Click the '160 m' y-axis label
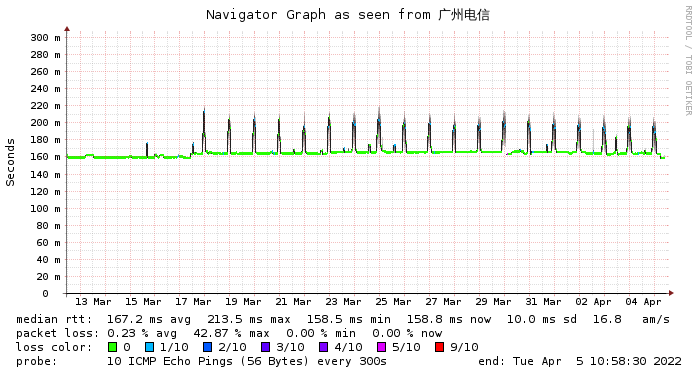This screenshot has width=697, height=375. [x=45, y=157]
